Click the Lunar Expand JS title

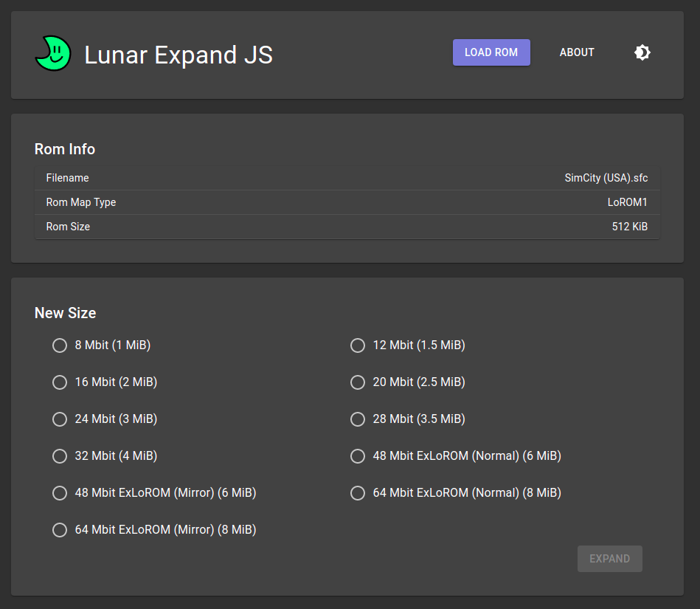coord(178,55)
